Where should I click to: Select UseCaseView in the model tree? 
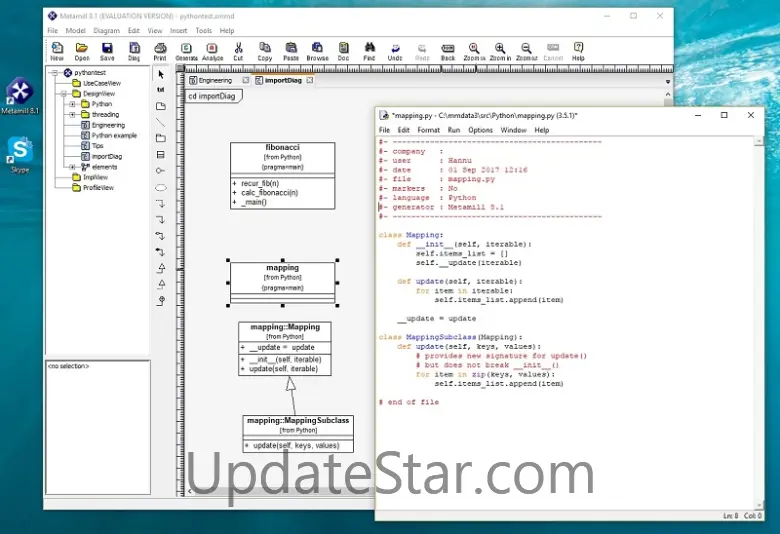[x=102, y=83]
